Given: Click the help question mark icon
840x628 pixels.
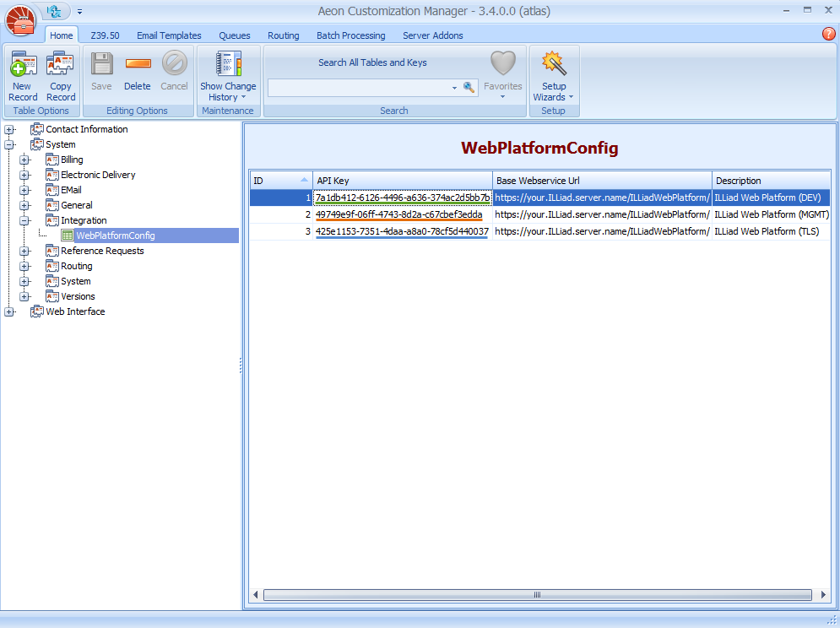Looking at the screenshot, I should (x=829, y=34).
